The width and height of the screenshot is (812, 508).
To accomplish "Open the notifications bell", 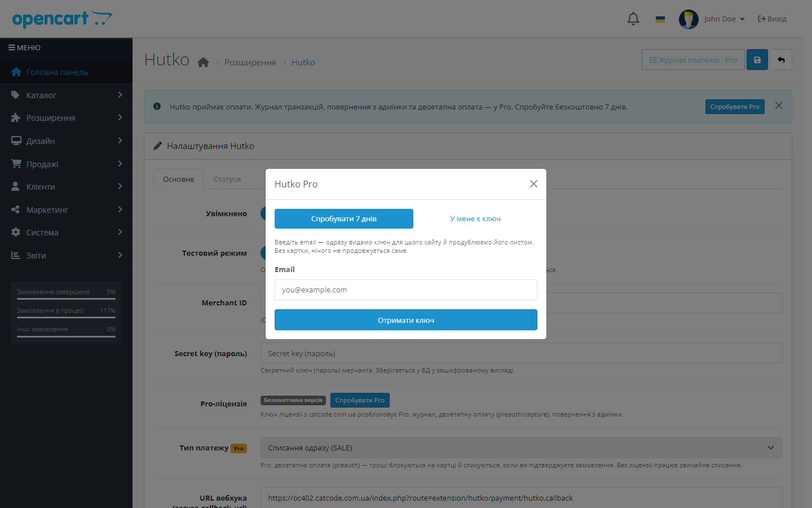I will click(x=633, y=19).
